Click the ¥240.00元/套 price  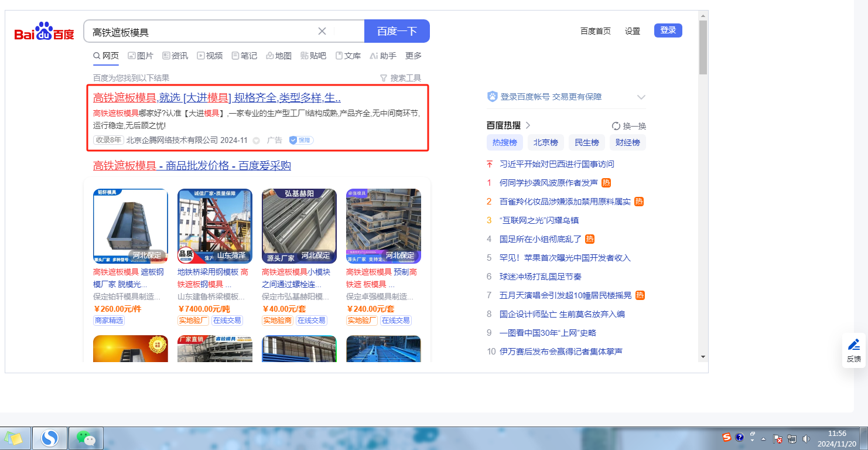[371, 309]
